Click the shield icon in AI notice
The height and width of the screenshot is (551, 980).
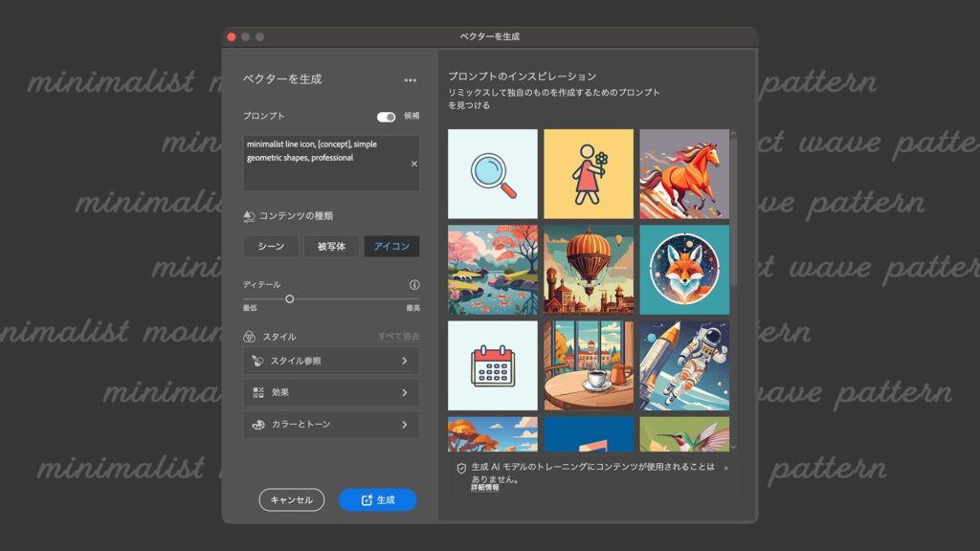tap(461, 469)
